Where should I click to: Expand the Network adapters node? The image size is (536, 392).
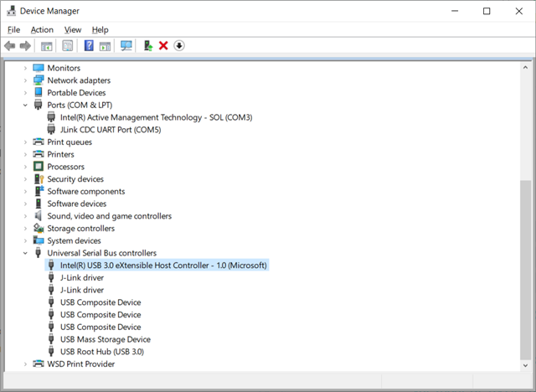click(25, 80)
